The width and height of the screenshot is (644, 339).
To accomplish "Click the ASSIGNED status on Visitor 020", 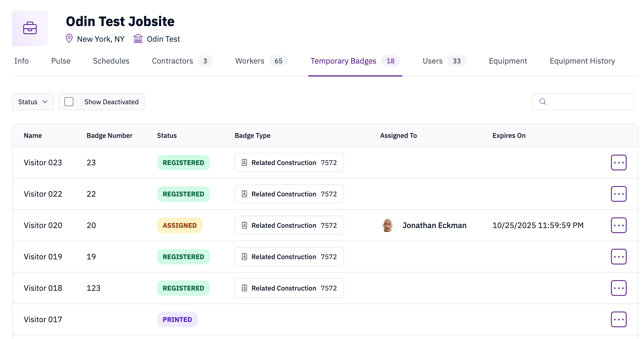I will 180,225.
